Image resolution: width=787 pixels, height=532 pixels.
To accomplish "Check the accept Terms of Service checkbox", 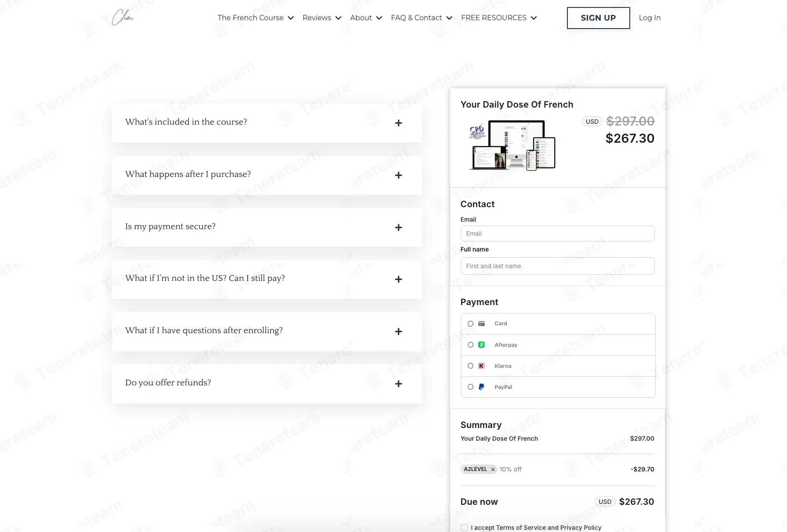I will pyautogui.click(x=464, y=528).
